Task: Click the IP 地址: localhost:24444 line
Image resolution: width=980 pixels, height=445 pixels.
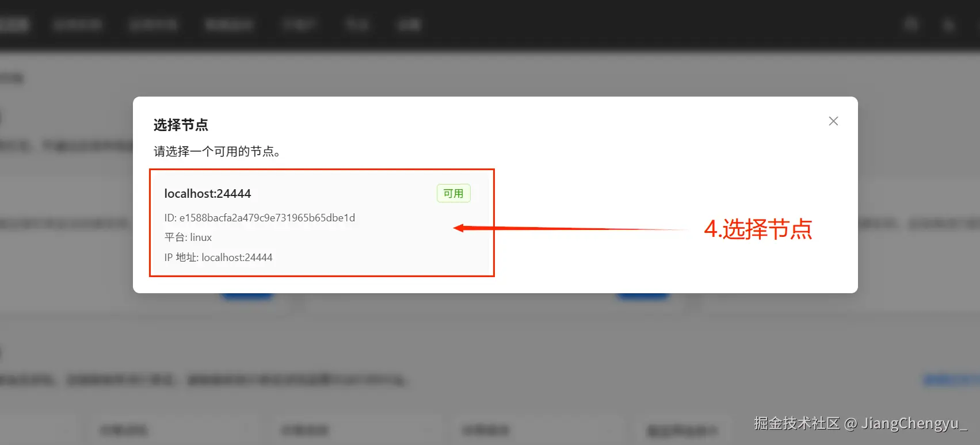Action: point(218,258)
